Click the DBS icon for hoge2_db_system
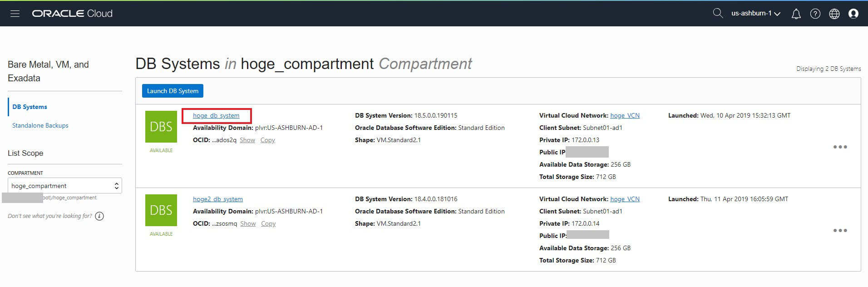This screenshot has height=287, width=868. tap(161, 210)
